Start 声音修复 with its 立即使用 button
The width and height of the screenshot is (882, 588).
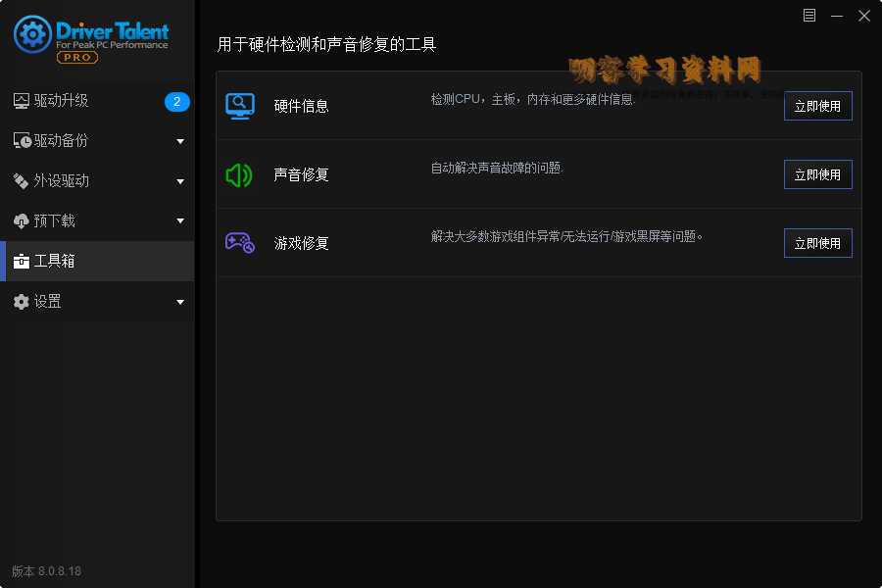(817, 174)
